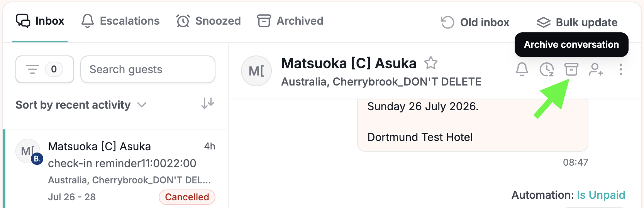Image resolution: width=644 pixels, height=208 pixels.
Task: Snooze conversation using the clock icon
Action: coord(547,69)
